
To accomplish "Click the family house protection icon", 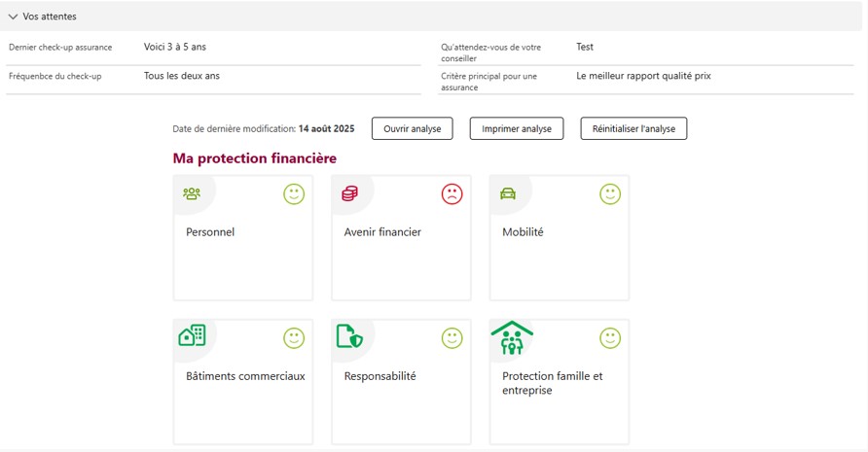I will click(x=511, y=337).
